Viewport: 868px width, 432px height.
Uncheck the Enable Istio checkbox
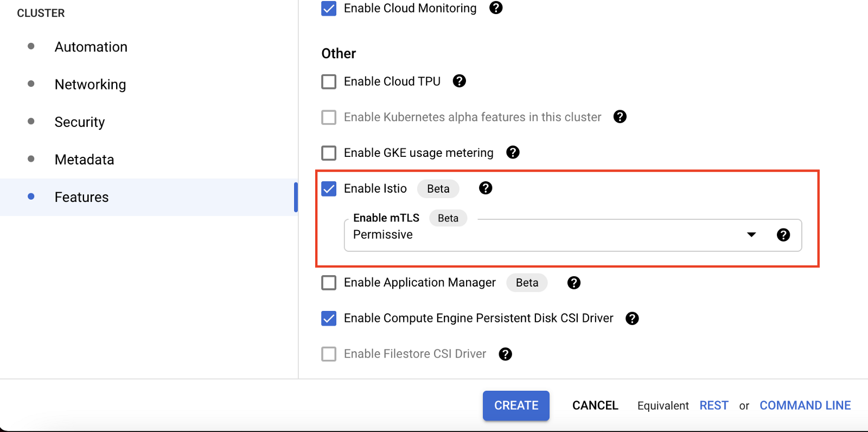(x=329, y=189)
